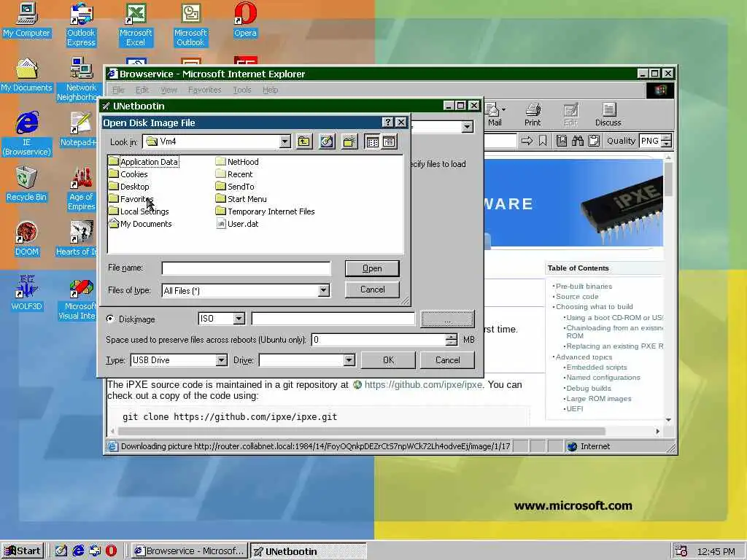Open the Drive dropdown in UNetbootin
Image resolution: width=747 pixels, height=560 pixels.
click(x=349, y=360)
